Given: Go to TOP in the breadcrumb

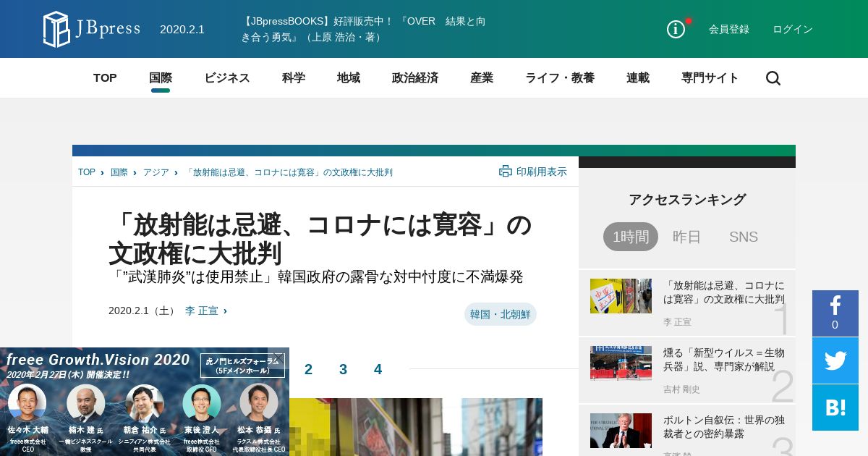Looking at the screenshot, I should pos(87,172).
